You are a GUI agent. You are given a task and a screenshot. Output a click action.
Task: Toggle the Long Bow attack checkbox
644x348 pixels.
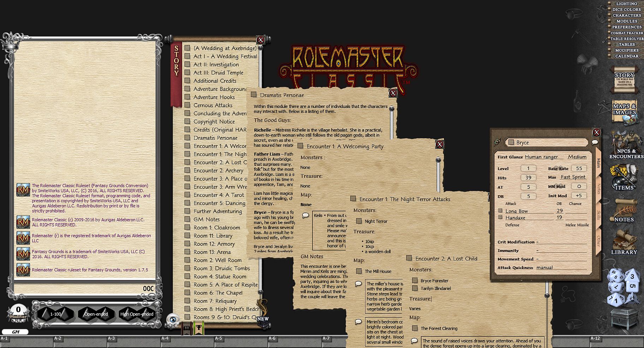coord(500,210)
